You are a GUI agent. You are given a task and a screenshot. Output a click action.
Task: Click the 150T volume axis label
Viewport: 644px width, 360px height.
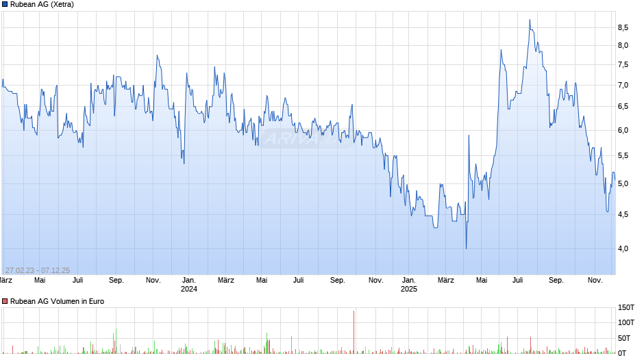(626, 307)
